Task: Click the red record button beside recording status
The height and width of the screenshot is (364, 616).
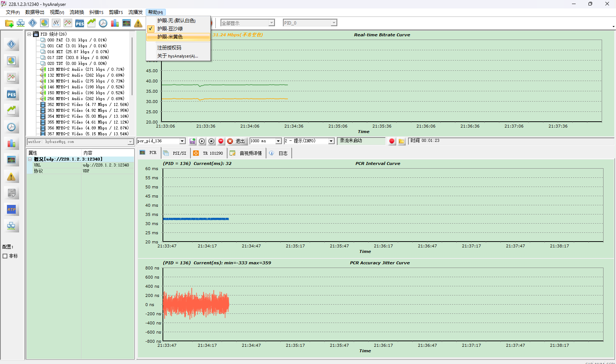Action: tap(392, 141)
